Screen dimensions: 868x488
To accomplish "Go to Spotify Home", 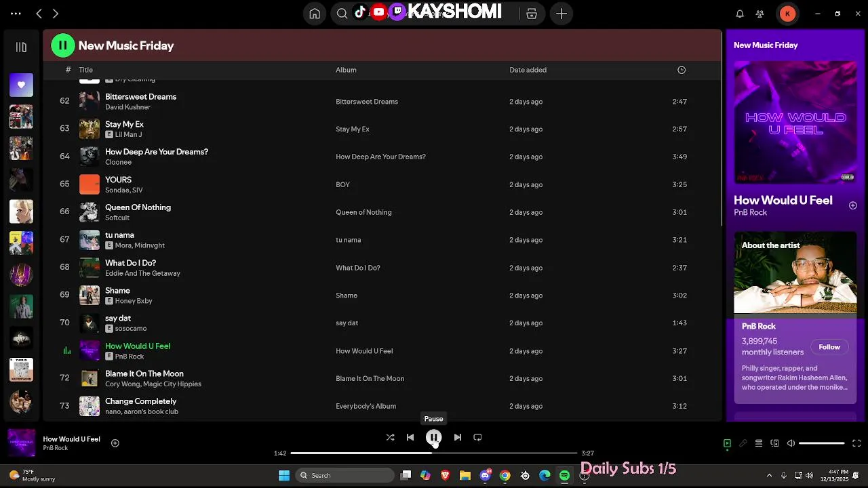I will [x=315, y=14].
